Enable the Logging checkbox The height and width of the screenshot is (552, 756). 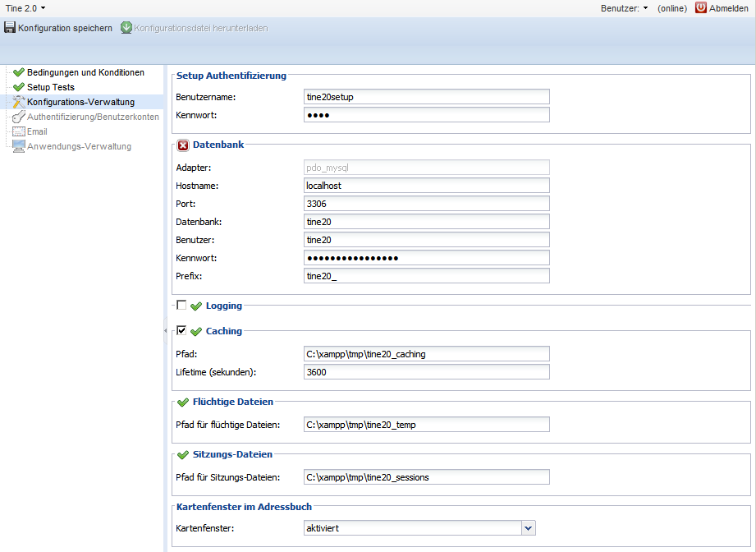181,305
